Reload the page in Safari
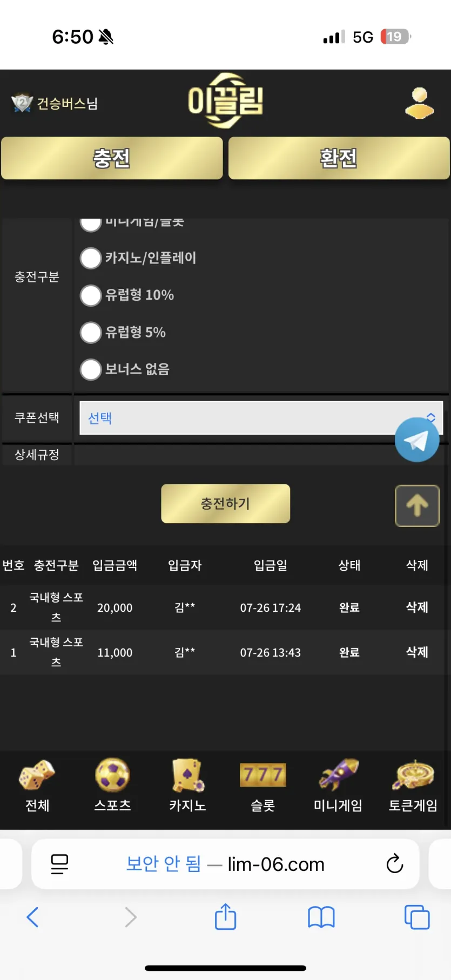The image size is (451, 980). (395, 863)
